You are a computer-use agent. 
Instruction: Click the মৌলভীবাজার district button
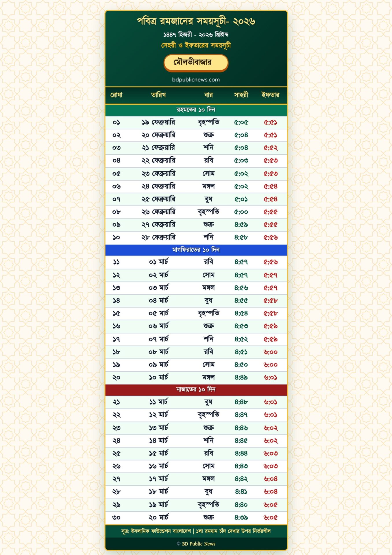[196, 62]
